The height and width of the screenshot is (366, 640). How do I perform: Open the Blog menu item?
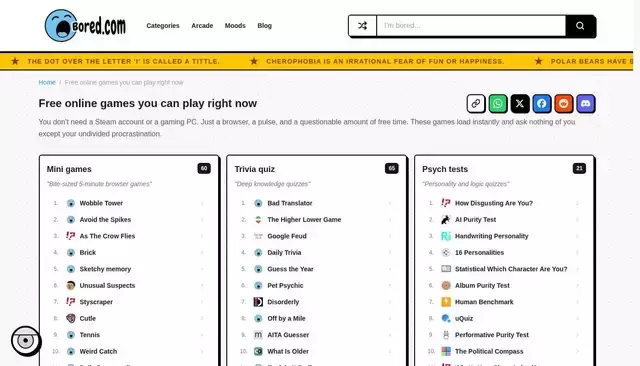click(264, 25)
